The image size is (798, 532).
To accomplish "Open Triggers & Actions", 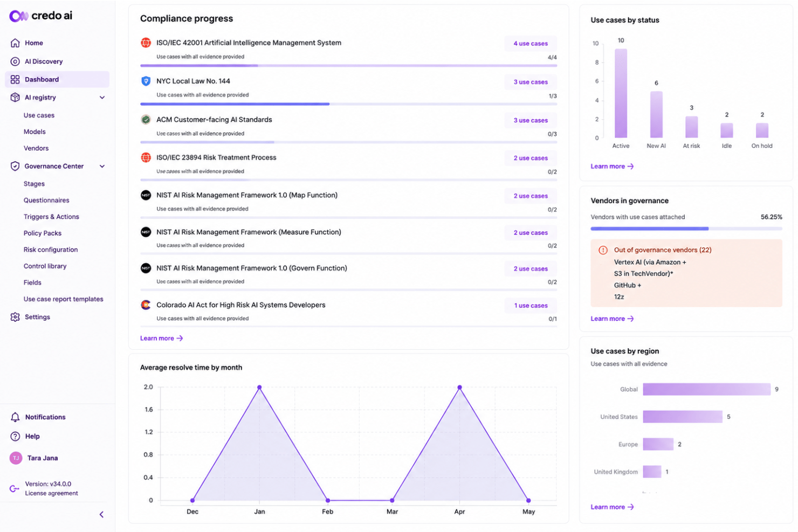I will tap(51, 217).
